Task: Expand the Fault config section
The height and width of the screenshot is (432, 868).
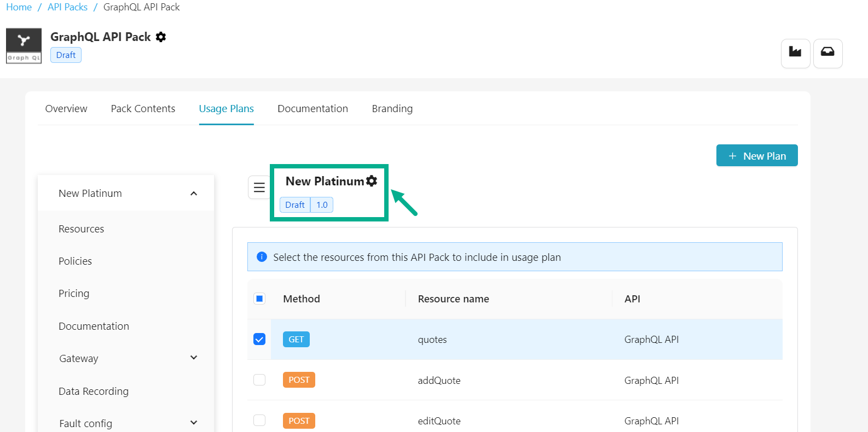Action: 194,423
